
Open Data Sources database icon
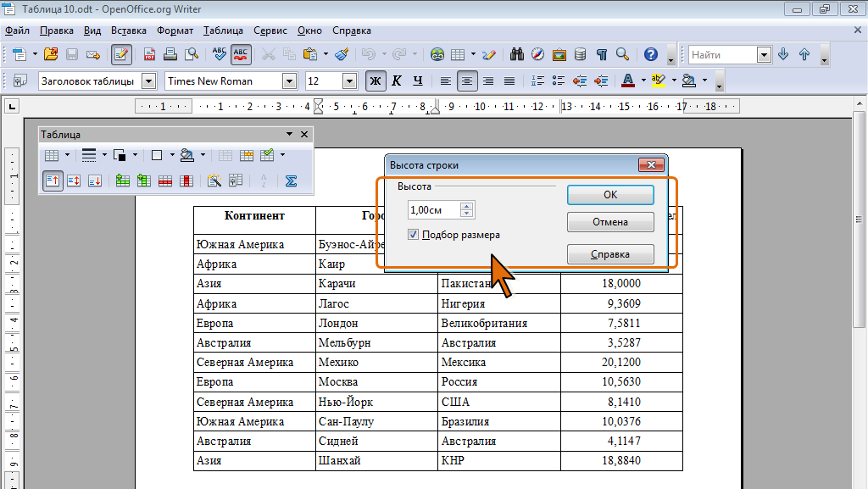580,54
